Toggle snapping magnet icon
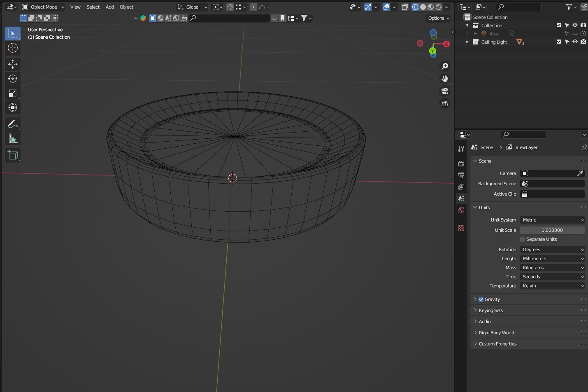588x392 pixels. (230, 7)
